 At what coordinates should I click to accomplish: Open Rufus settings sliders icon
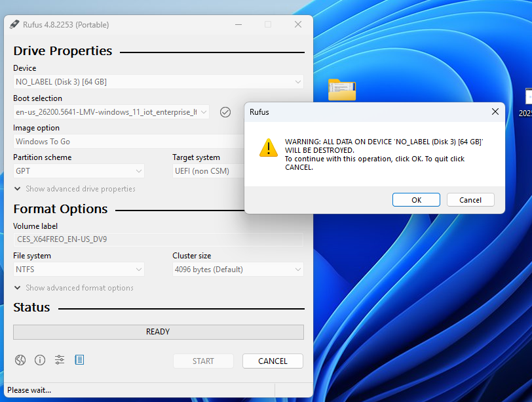(x=60, y=360)
